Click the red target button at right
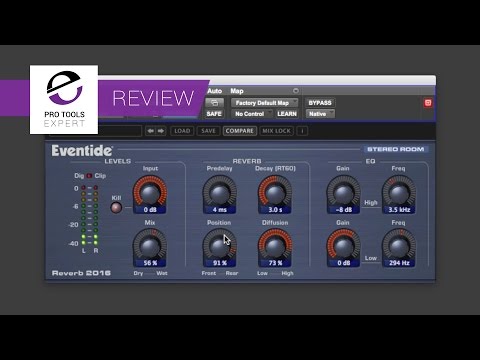The image size is (480, 360). [x=428, y=103]
